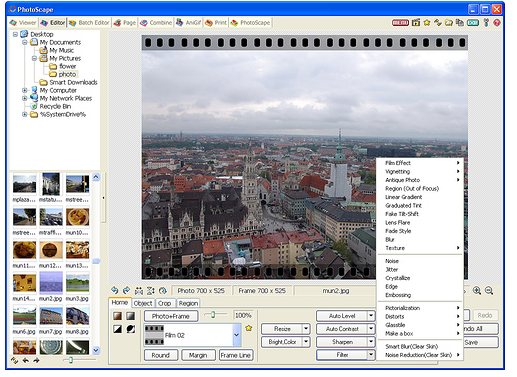This screenshot has width=517, height=377.
Task: Click the zoom out magnifier icon
Action: pyautogui.click(x=489, y=290)
